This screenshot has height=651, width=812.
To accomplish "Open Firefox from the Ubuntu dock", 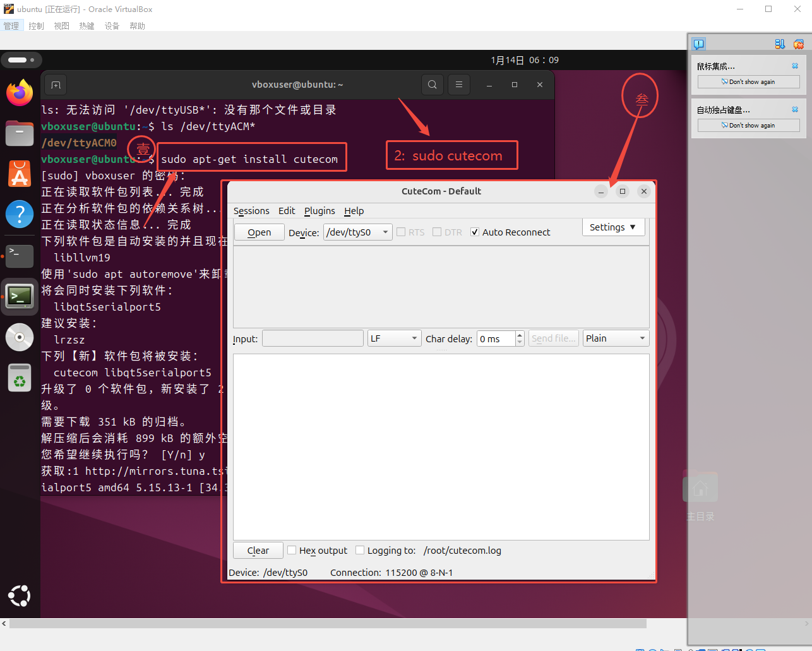I will point(20,93).
